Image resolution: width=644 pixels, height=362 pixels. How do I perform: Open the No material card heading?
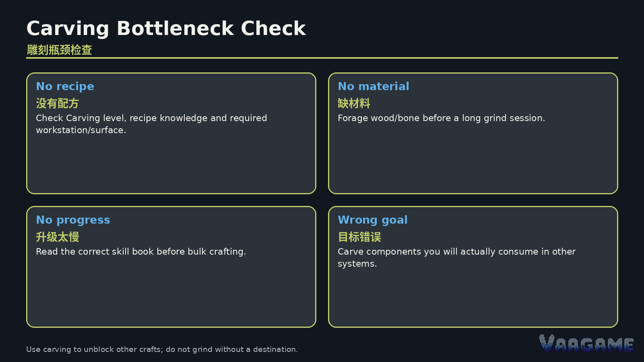point(373,86)
